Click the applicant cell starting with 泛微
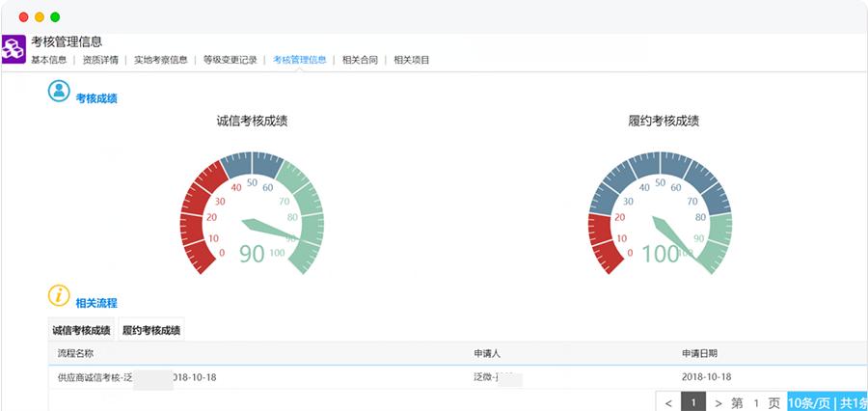This screenshot has width=868, height=411. (498, 378)
